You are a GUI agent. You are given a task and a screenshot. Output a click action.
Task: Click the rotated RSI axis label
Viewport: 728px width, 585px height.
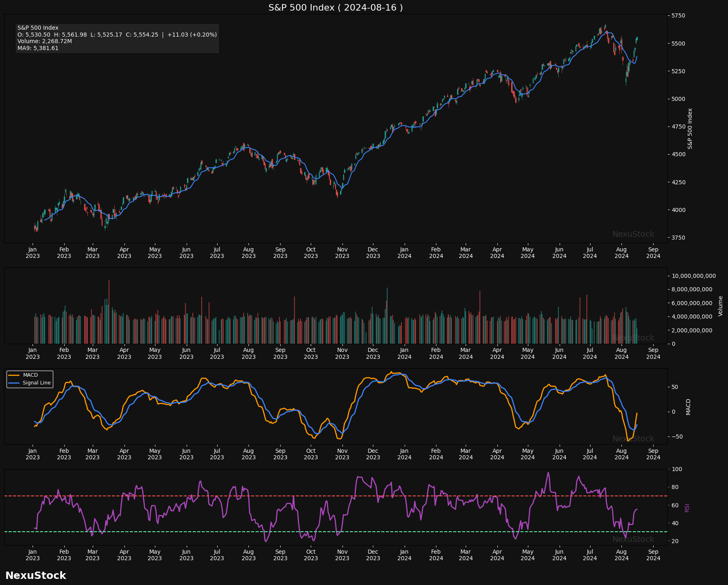pyautogui.click(x=687, y=508)
